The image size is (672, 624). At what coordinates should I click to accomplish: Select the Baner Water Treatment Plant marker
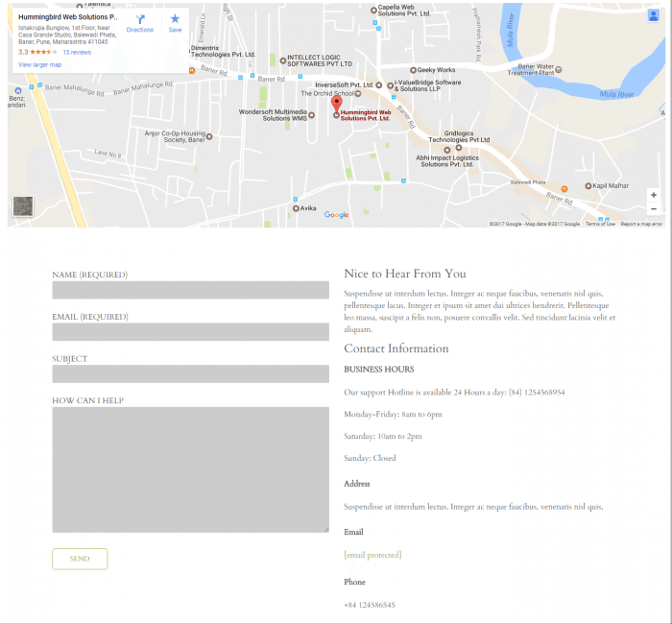pyautogui.click(x=558, y=69)
